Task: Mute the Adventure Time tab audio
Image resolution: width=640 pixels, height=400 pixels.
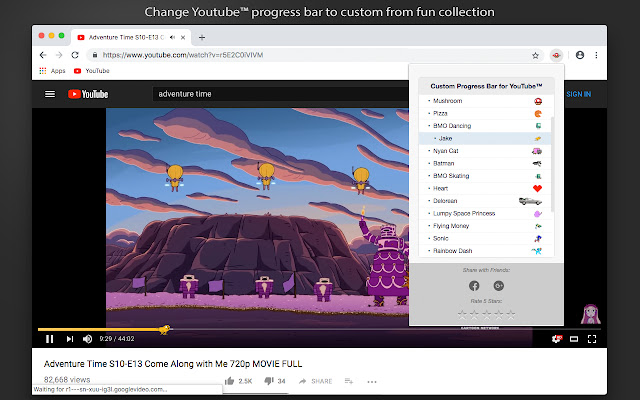Action: [173, 38]
